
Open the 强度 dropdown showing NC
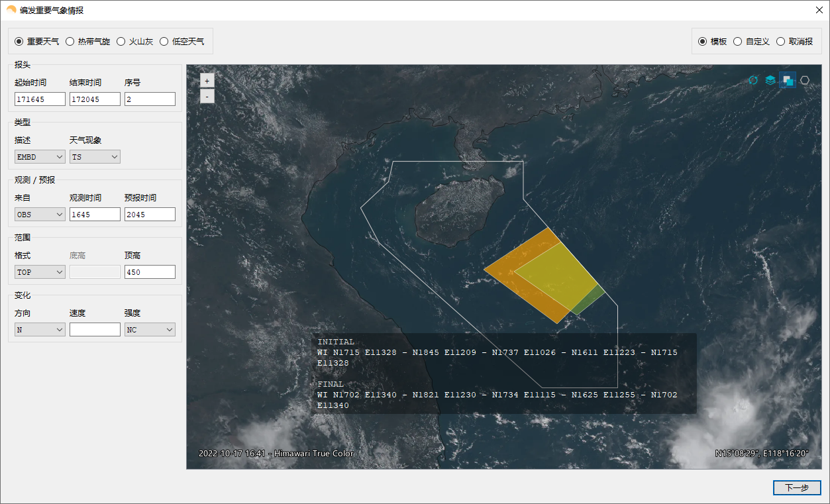pos(150,330)
